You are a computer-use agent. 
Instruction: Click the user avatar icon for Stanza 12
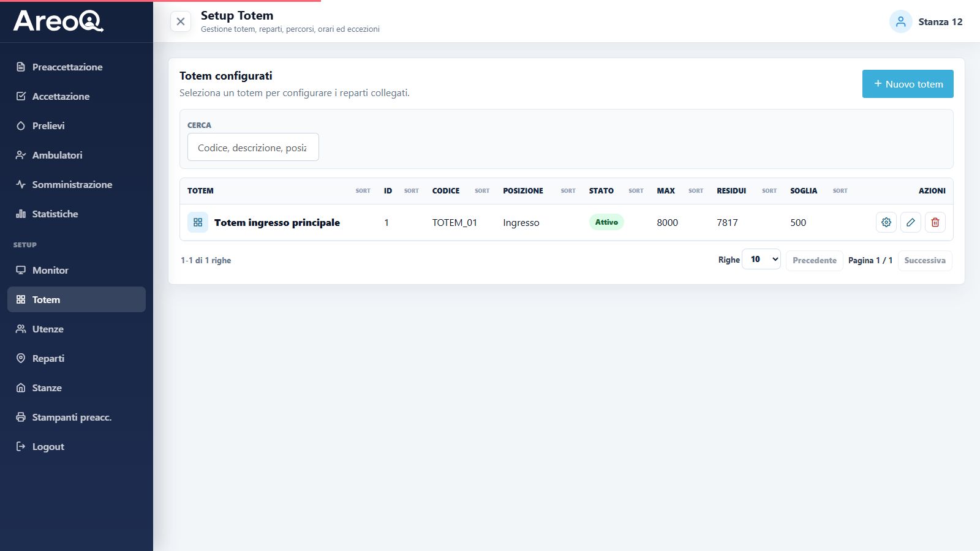[901, 21]
